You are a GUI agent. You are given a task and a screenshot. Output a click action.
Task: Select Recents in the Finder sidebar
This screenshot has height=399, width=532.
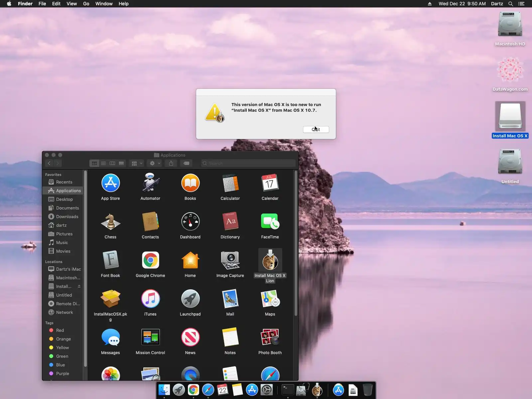tap(63, 182)
